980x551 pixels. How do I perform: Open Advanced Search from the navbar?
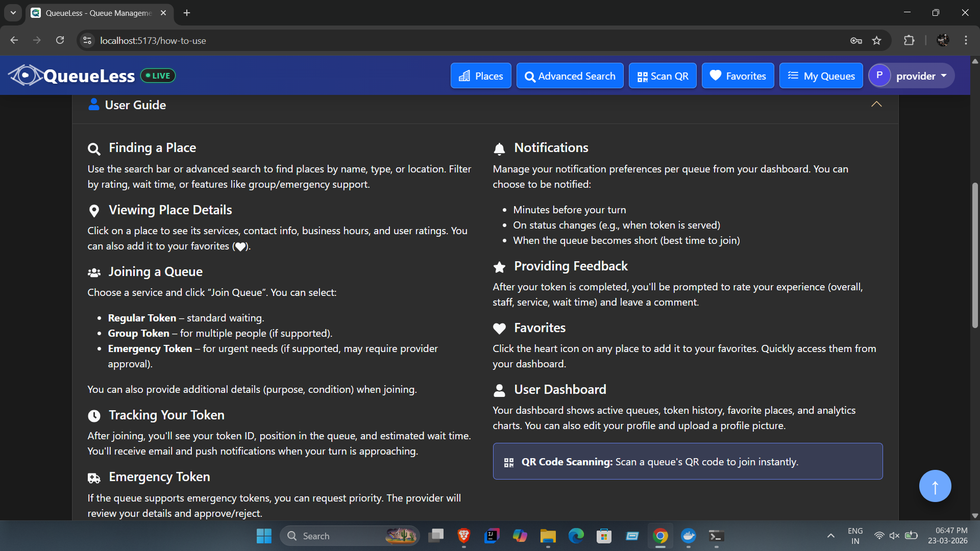point(570,76)
